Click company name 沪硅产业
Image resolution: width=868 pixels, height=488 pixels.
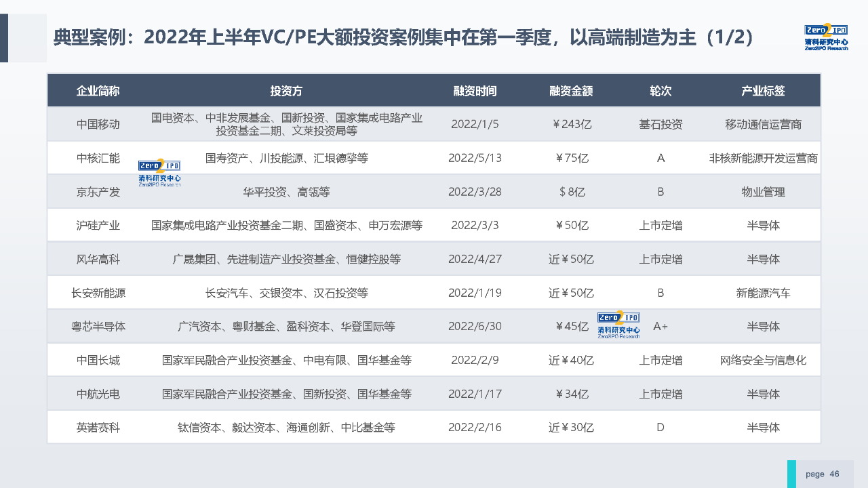click(x=98, y=226)
